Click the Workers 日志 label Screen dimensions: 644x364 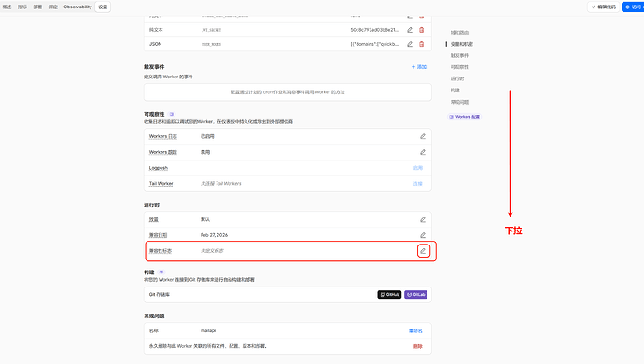tap(163, 136)
